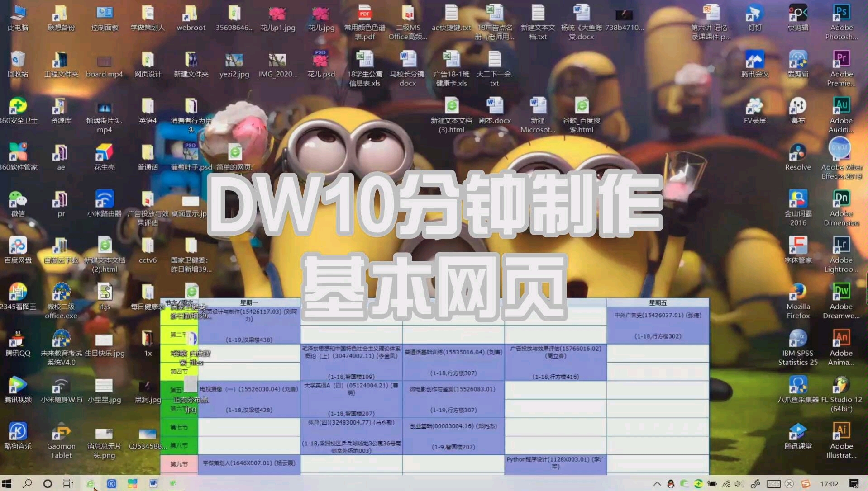
Task: Open Cortana circle on the taskbar
Action: click(x=47, y=483)
